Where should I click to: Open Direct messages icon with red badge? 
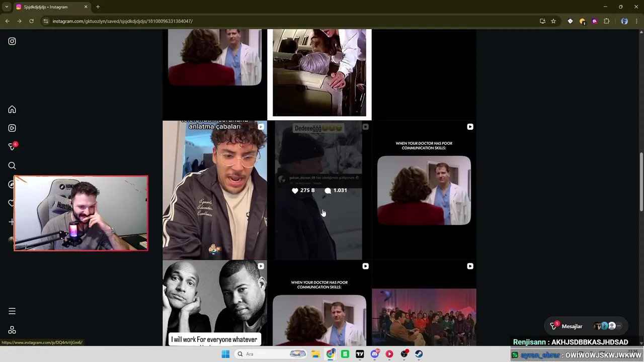click(12, 147)
